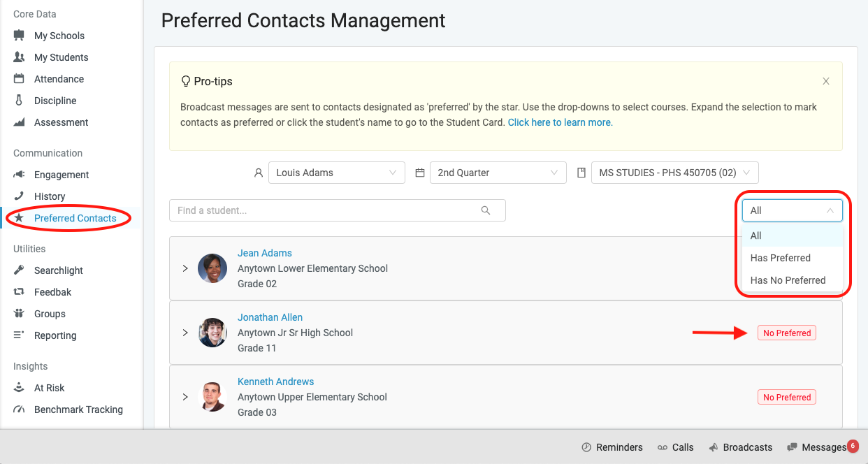Choose Has No Preferred filter option

point(793,280)
